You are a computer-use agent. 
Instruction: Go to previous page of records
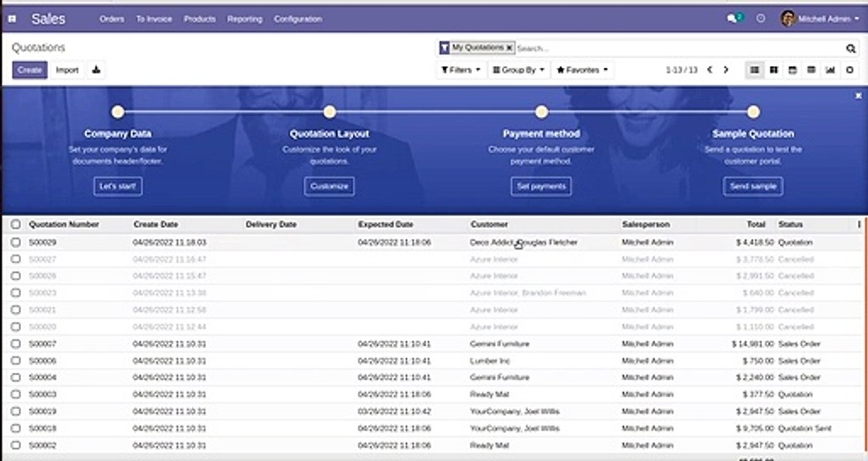(x=710, y=70)
